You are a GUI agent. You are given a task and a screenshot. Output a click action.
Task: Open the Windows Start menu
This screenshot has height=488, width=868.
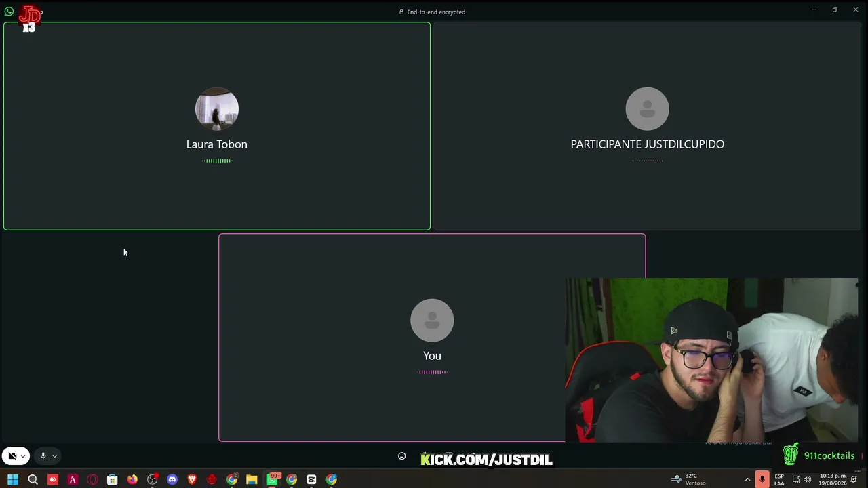tap(13, 480)
